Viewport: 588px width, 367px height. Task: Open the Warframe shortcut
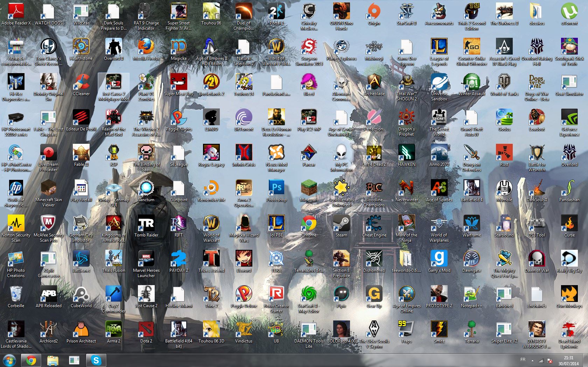[x=472, y=226]
